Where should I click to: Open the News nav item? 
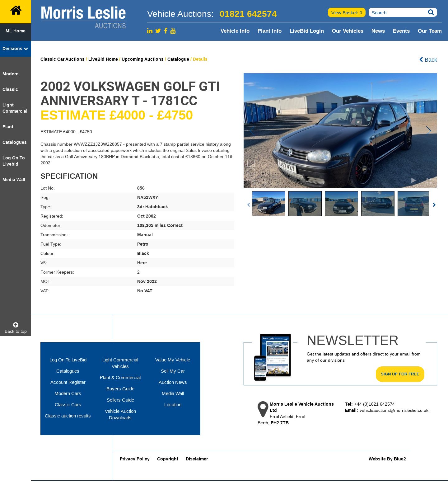tap(378, 31)
